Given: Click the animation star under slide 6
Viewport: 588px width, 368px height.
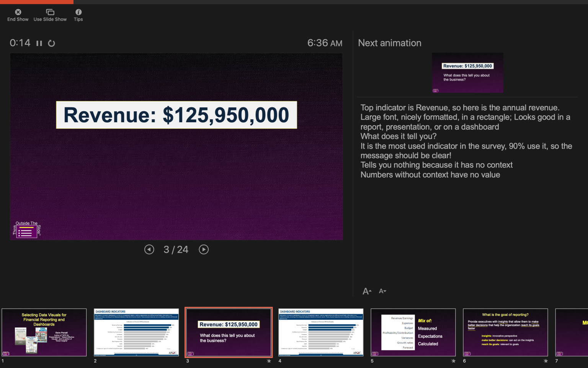Looking at the screenshot, I should (x=546, y=361).
